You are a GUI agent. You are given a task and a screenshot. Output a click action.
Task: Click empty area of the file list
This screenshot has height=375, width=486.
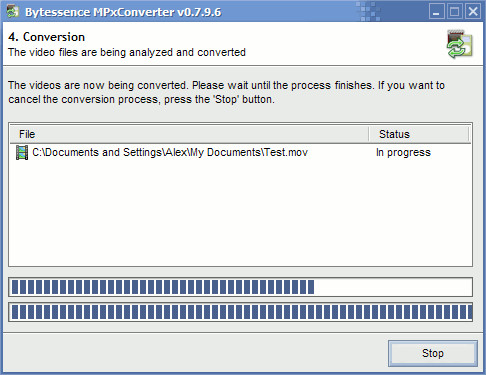[x=240, y=213]
